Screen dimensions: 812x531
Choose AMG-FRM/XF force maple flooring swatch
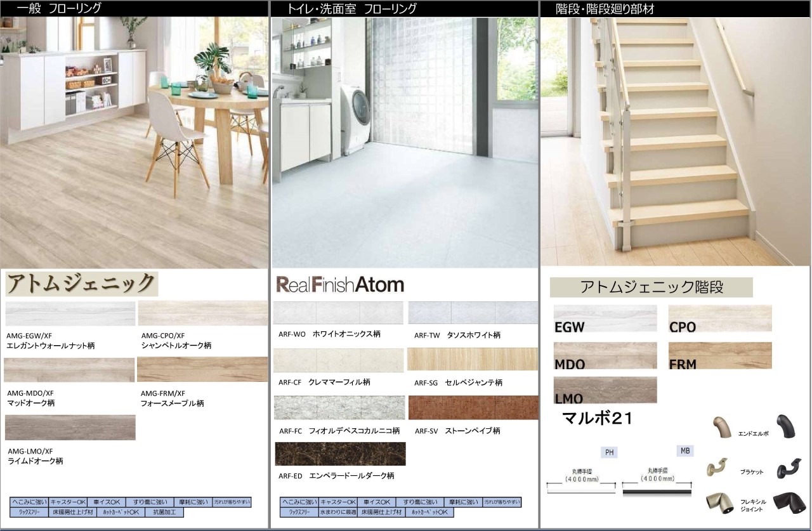tap(202, 369)
